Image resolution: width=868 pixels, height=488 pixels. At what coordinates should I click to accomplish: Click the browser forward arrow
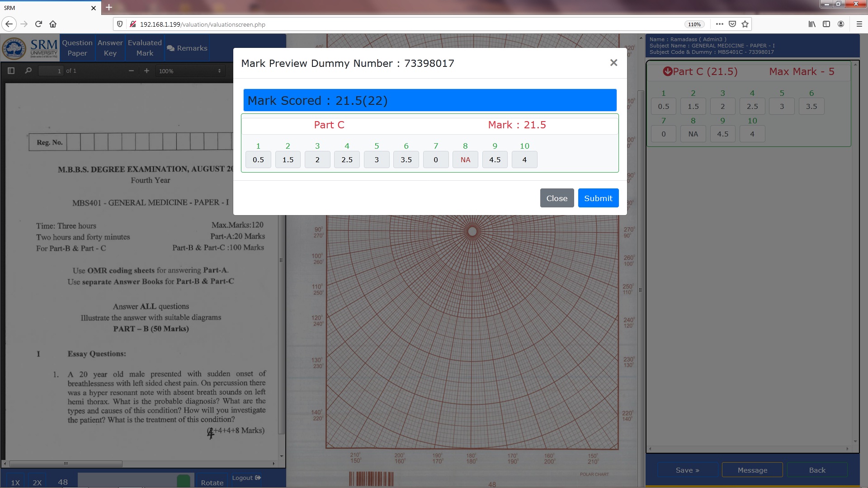coord(24,24)
